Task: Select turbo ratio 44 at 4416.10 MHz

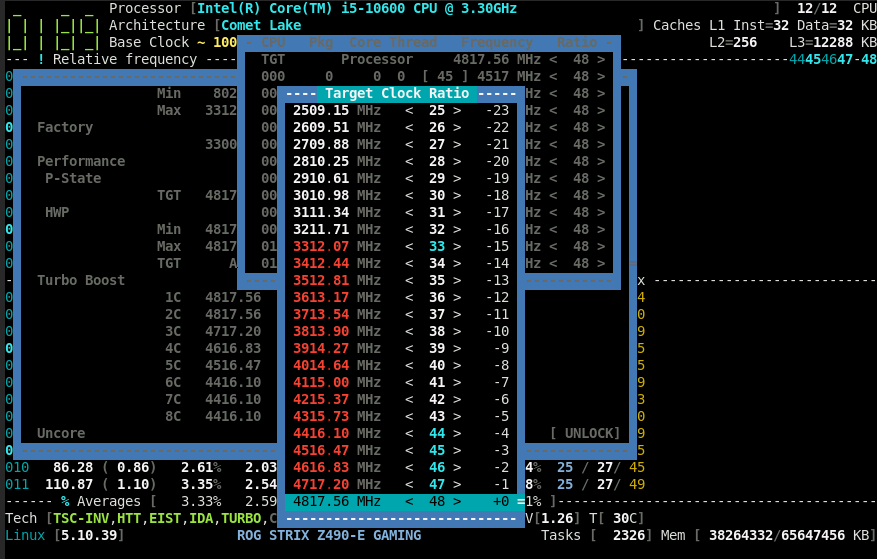Action: tap(401, 433)
